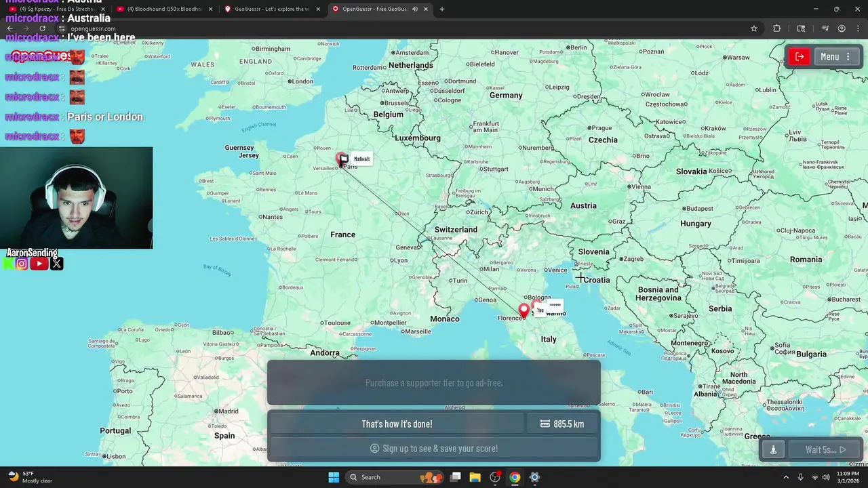This screenshot has width=868, height=488.
Task: Close the GeoGuessr tab
Action: (319, 9)
